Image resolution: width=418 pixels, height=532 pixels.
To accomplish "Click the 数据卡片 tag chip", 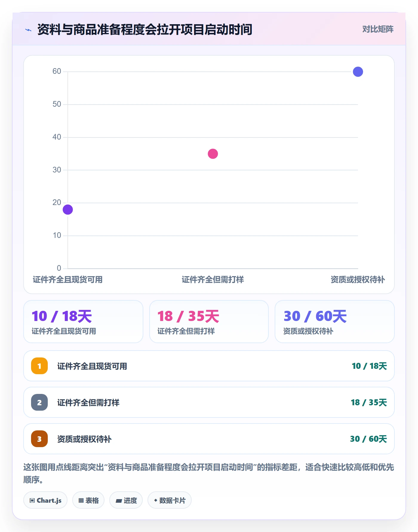I will tap(170, 500).
